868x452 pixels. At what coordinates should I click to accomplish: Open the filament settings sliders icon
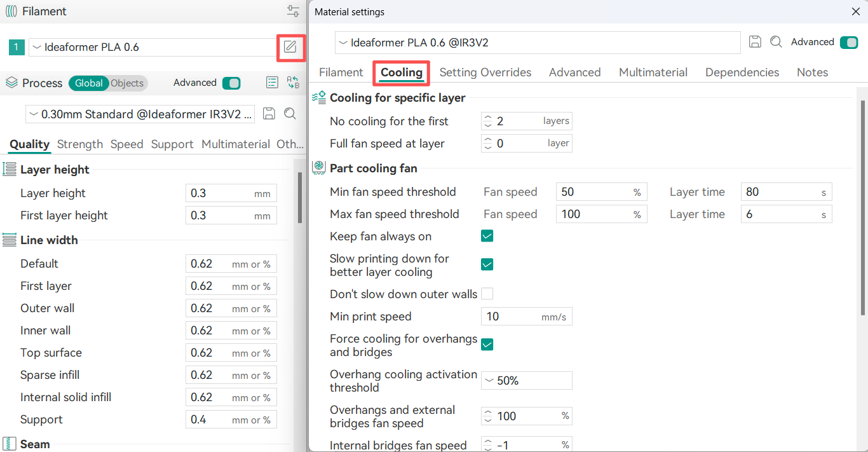click(293, 11)
